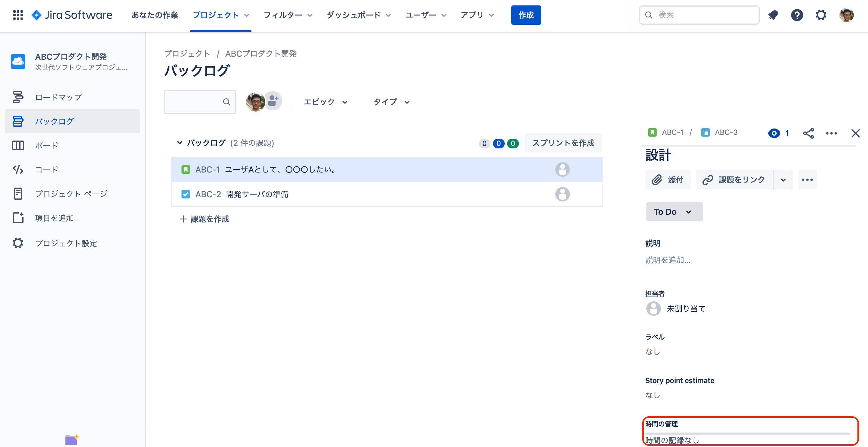The image size is (868, 447).
Task: Toggle watching issue ABC-3 with the eye icon
Action: tap(774, 133)
